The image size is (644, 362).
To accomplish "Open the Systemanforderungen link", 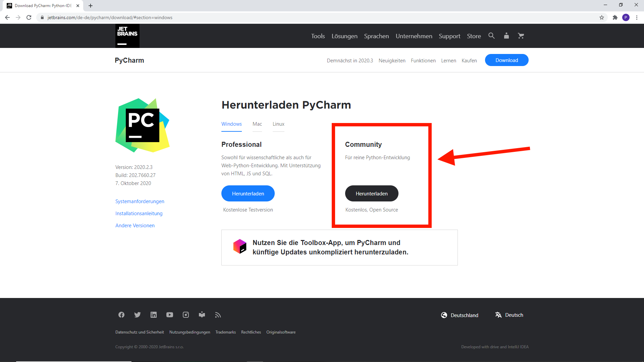I will 140,201.
